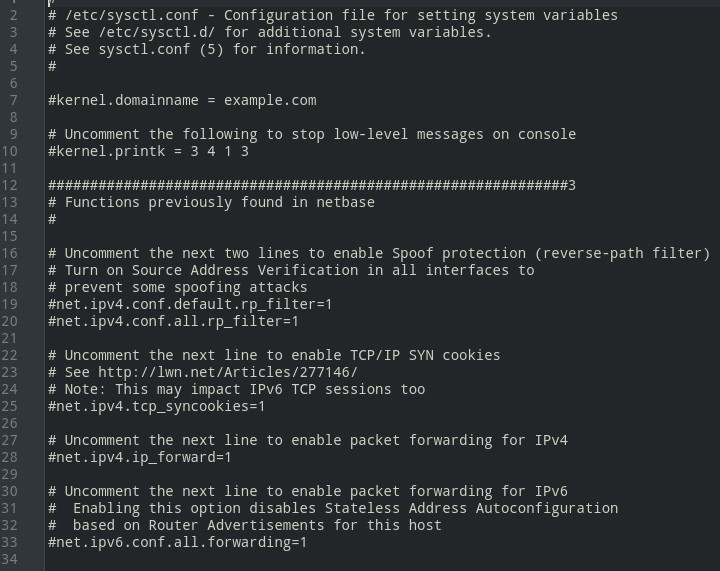Click line number 7 in the gutter

(13, 100)
